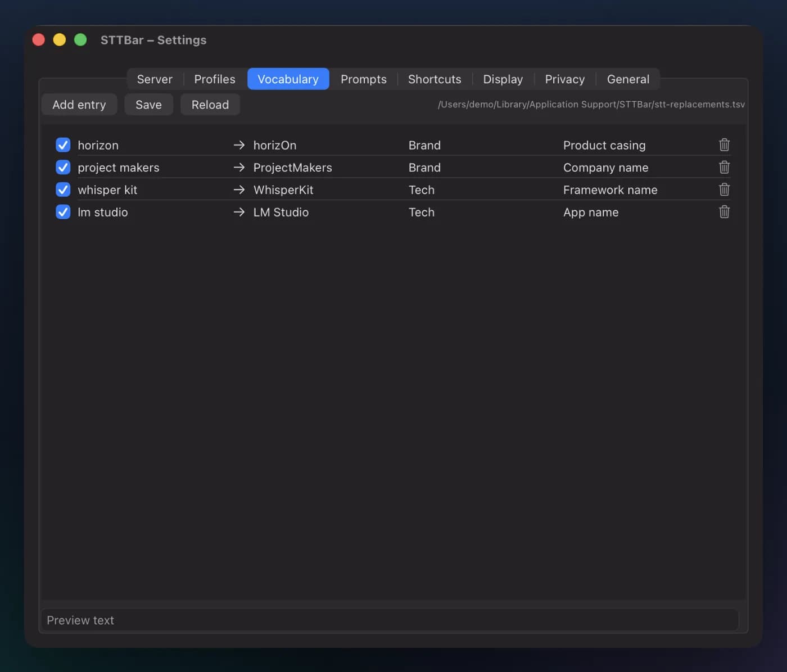This screenshot has height=672, width=787.
Task: Uncheck the horizon replacement checkbox
Action: click(x=63, y=145)
